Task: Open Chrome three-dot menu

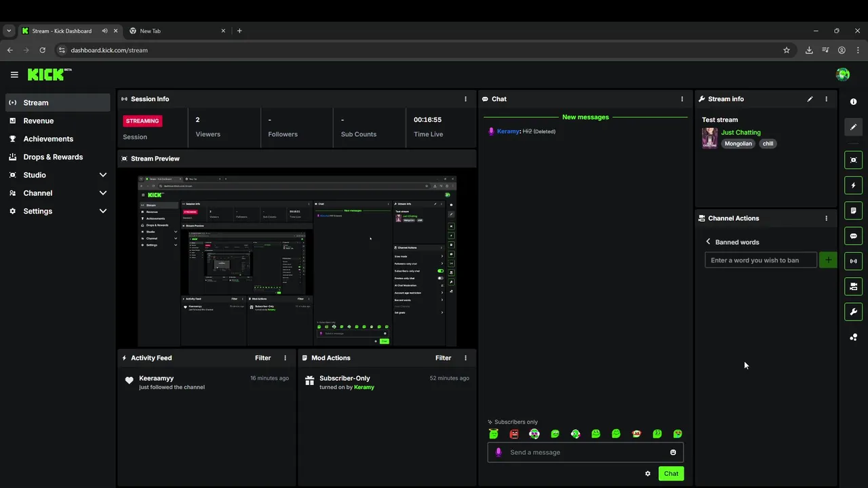Action: point(859,50)
